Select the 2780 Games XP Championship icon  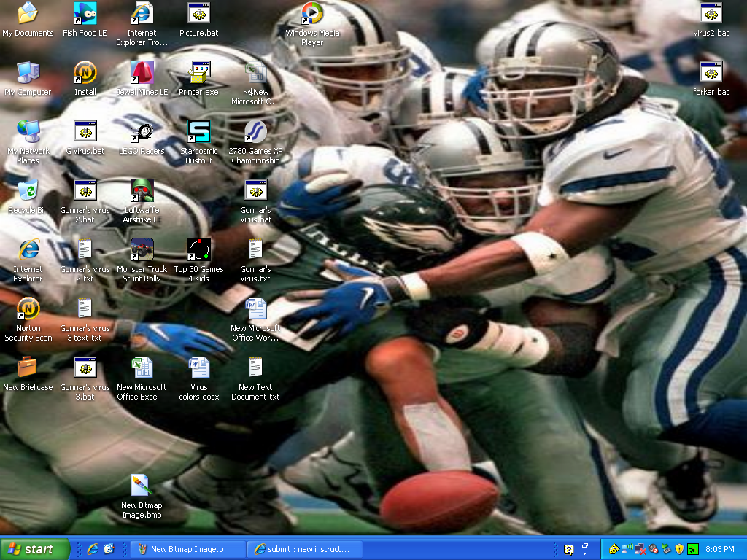[x=255, y=142]
